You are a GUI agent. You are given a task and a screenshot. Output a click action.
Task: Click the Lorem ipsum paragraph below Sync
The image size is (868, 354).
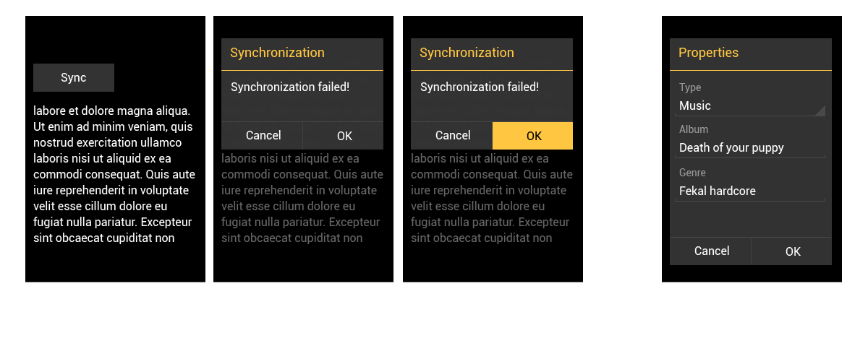(x=114, y=174)
